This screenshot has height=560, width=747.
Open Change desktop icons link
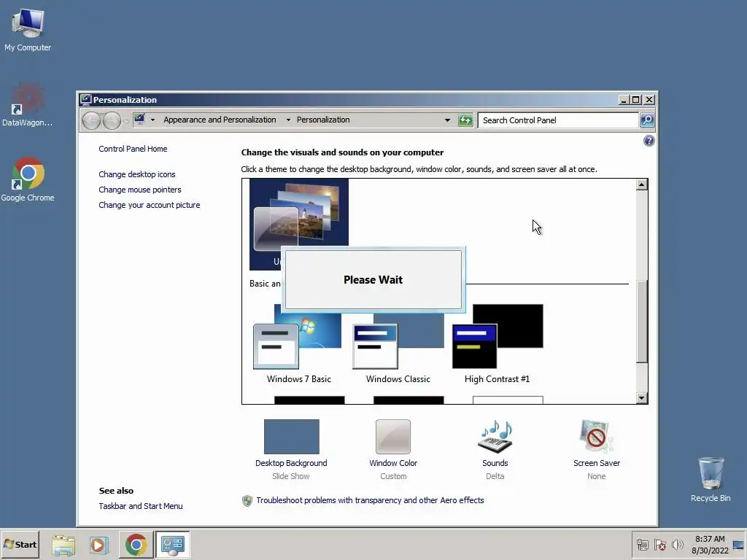(x=136, y=174)
